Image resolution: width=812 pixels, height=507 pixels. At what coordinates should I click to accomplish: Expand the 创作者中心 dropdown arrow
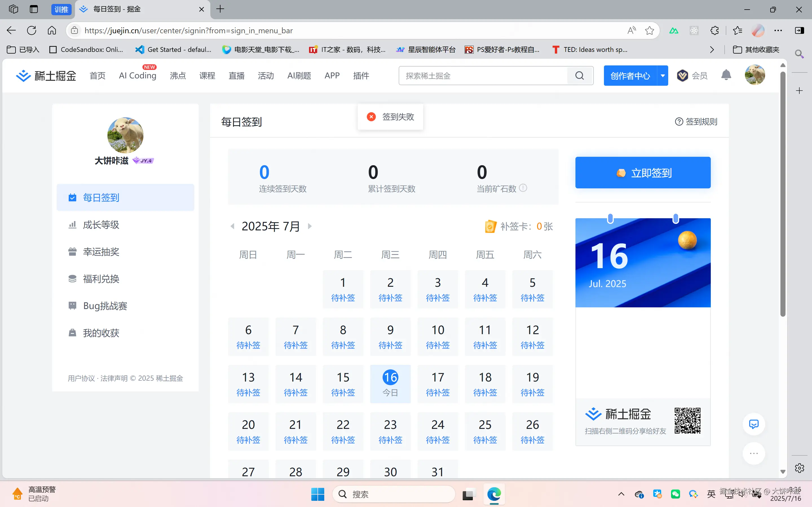[663, 76]
